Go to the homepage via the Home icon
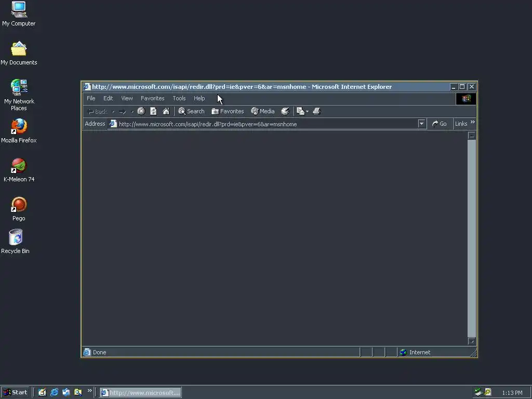This screenshot has width=532, height=399. coord(166,111)
